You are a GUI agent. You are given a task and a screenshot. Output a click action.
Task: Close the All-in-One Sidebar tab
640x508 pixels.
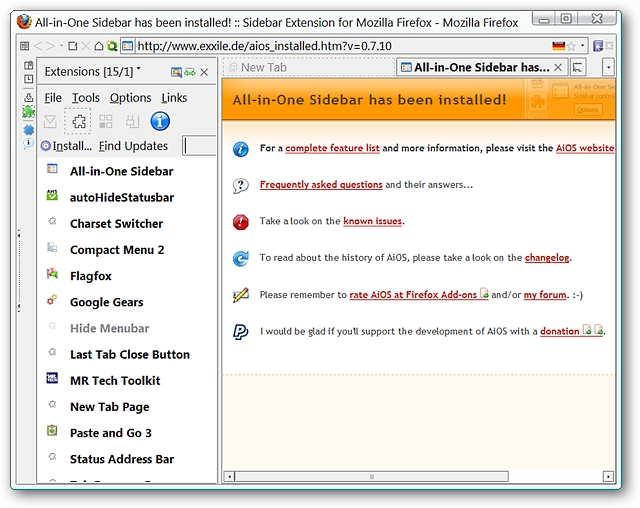click(x=558, y=67)
